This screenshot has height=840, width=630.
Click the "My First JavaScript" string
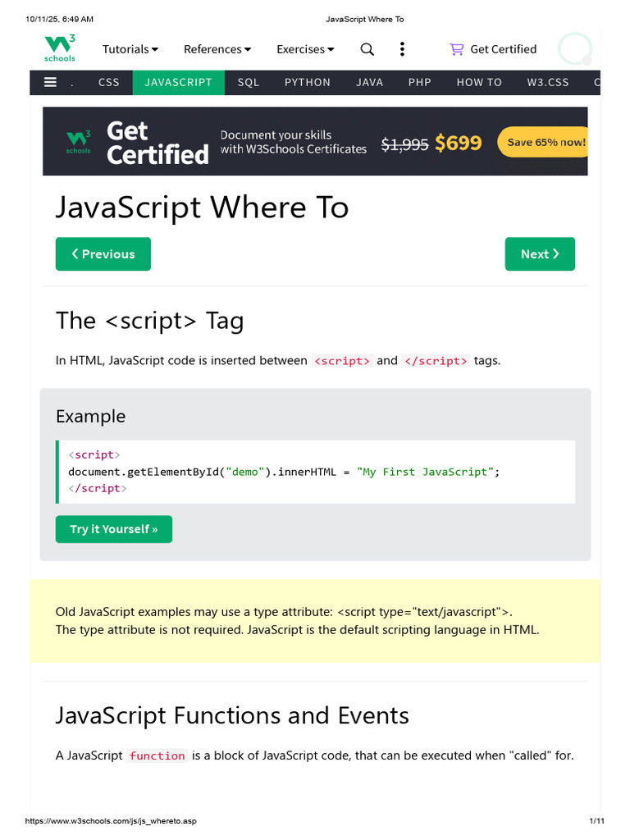pyautogui.click(x=425, y=472)
